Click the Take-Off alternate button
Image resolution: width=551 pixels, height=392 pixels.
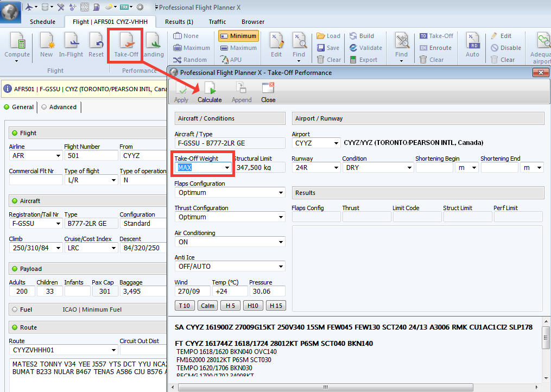436,36
